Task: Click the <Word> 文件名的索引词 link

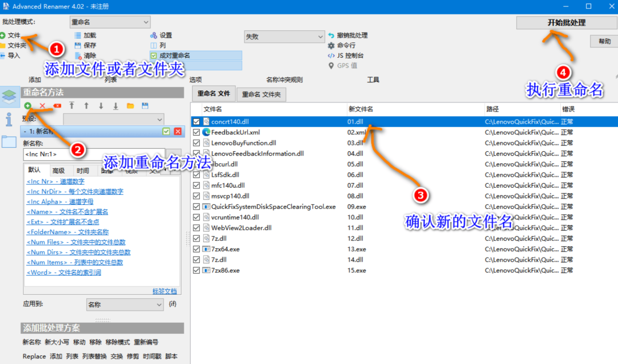Action: click(64, 272)
